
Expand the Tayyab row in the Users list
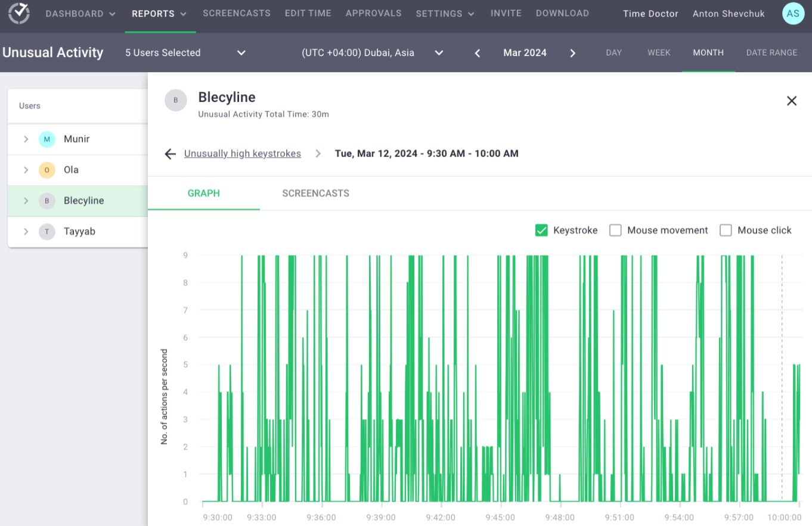click(x=26, y=231)
